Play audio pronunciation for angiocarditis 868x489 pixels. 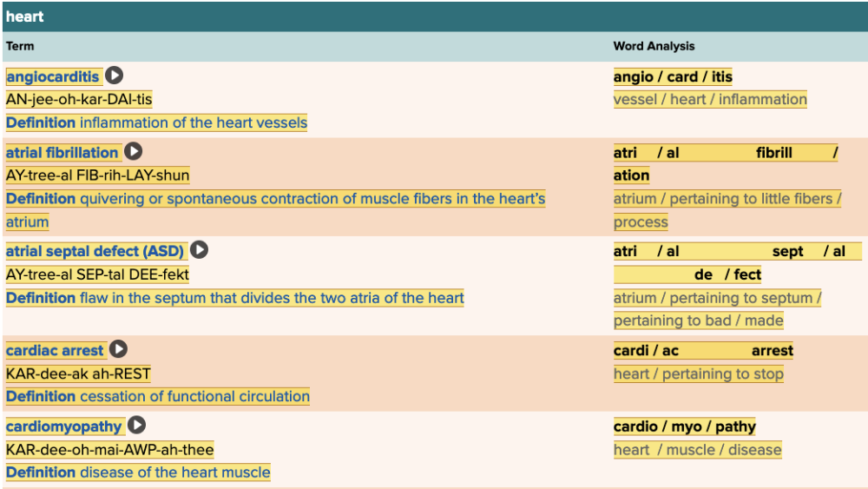point(115,76)
